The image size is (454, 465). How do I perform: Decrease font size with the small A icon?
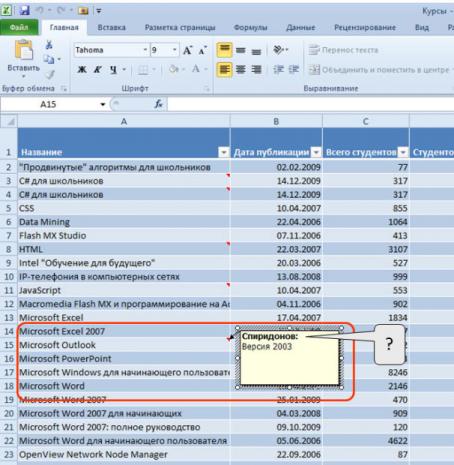tap(202, 50)
